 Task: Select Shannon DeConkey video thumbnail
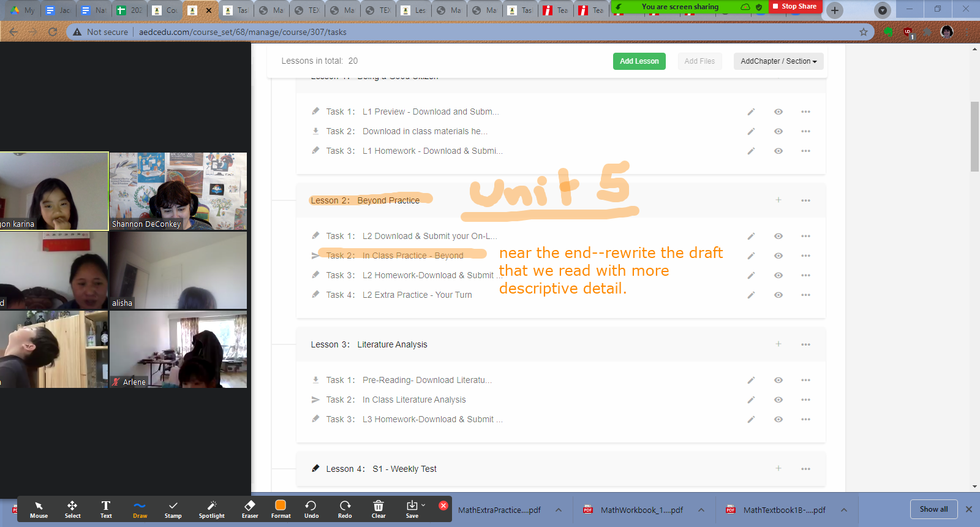click(178, 191)
